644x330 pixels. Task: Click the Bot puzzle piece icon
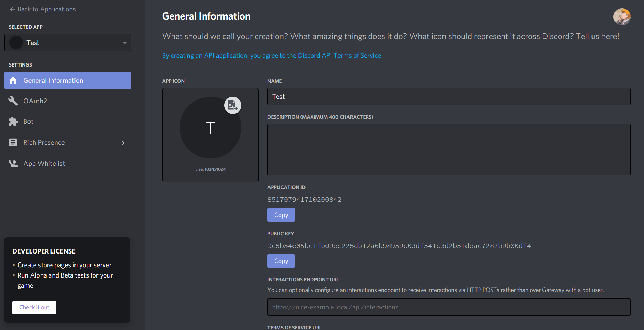(x=13, y=121)
